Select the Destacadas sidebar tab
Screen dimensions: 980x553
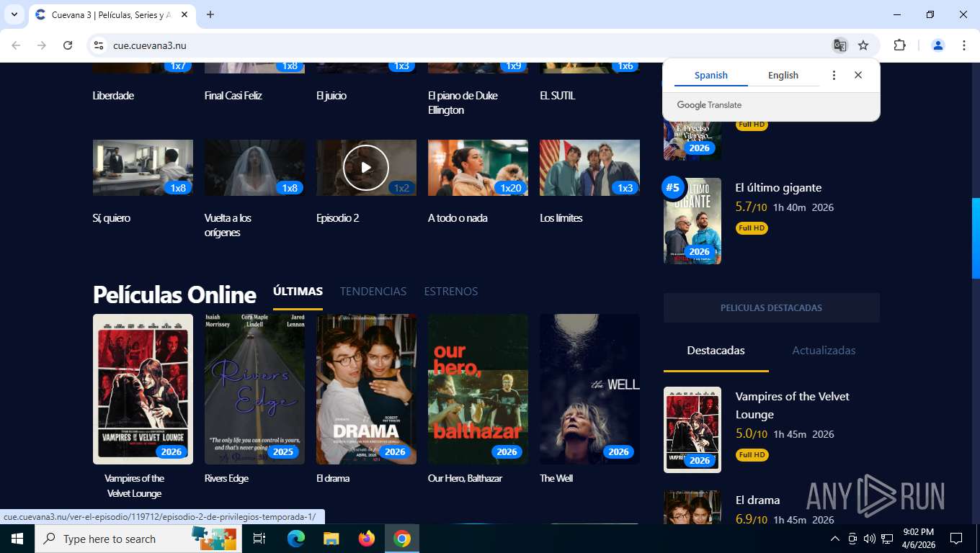pos(716,350)
